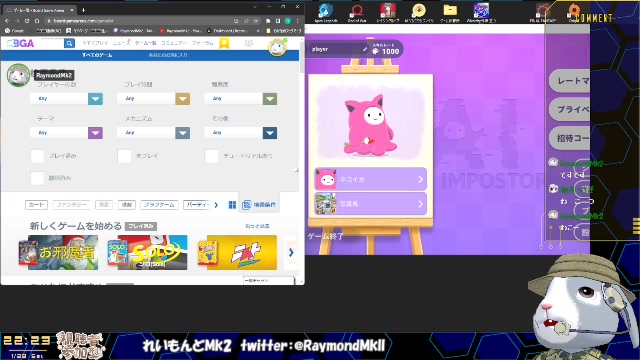Click the BGA search magnifier icon
Viewport: 640px width, 360px height.
pos(69,43)
